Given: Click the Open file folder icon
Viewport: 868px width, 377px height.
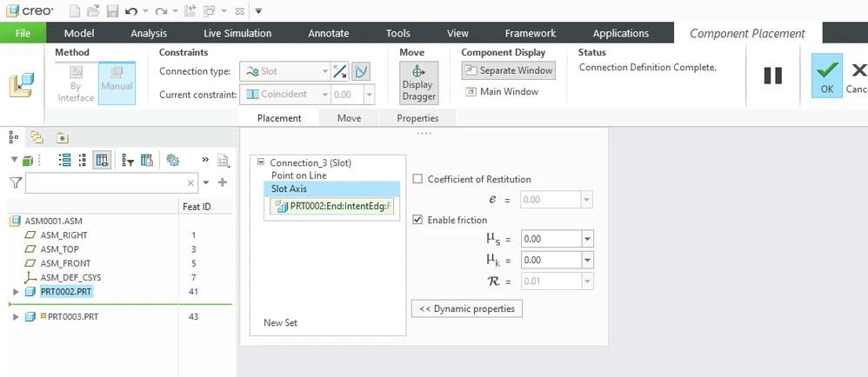Looking at the screenshot, I should click(x=94, y=10).
